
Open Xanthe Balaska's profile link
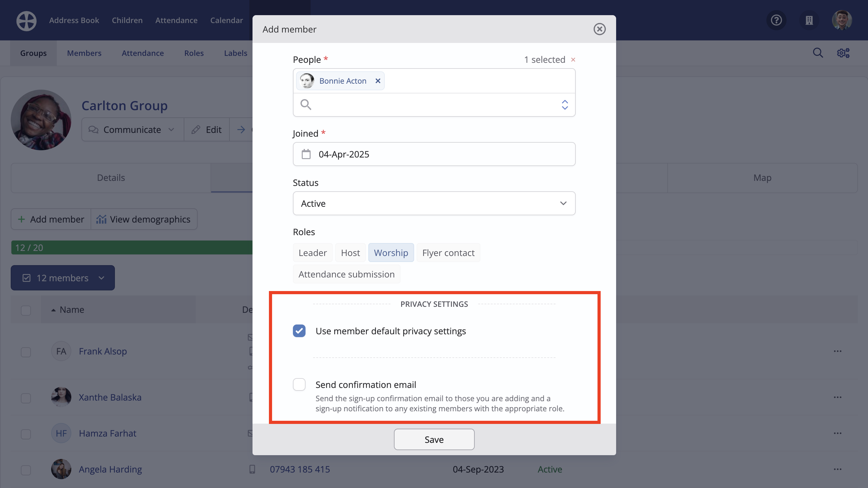pos(110,397)
